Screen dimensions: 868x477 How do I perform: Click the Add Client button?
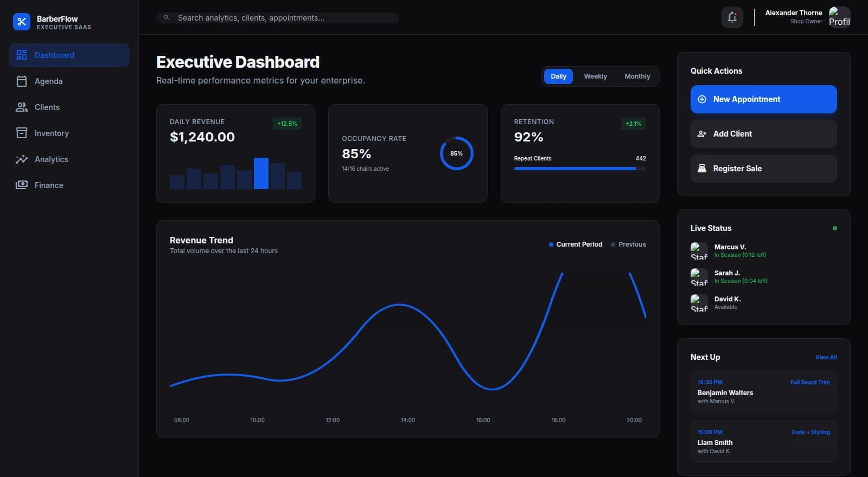[763, 134]
